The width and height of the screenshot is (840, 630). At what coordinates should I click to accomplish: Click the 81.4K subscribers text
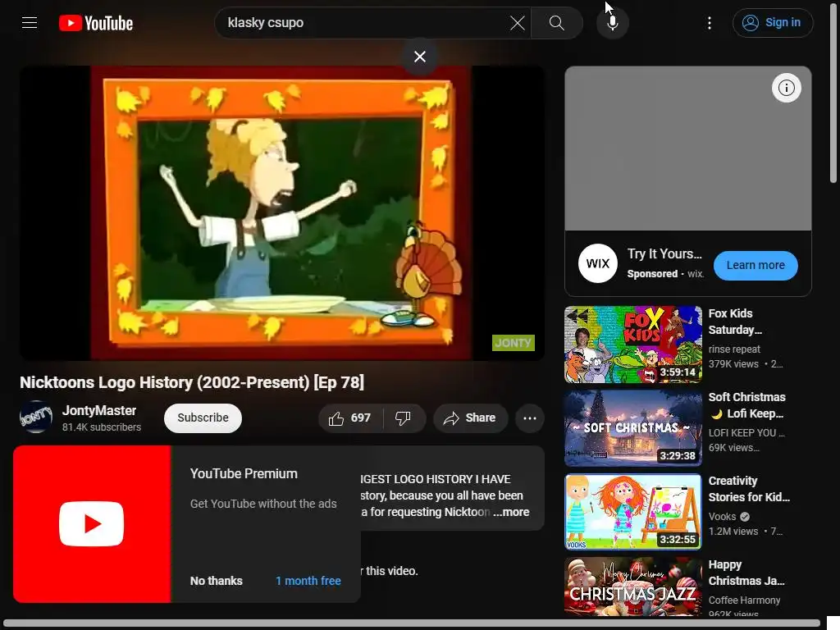(102, 427)
